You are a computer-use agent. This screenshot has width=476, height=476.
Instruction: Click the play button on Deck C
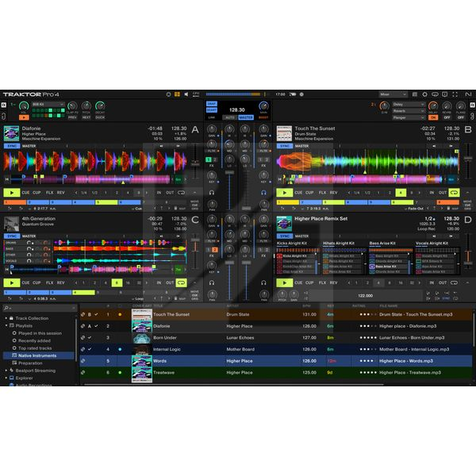click(x=12, y=282)
